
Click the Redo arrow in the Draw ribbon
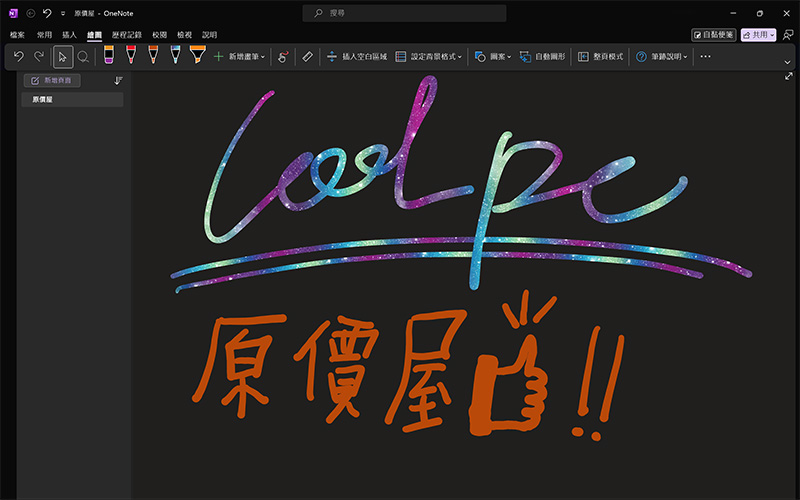coord(39,56)
